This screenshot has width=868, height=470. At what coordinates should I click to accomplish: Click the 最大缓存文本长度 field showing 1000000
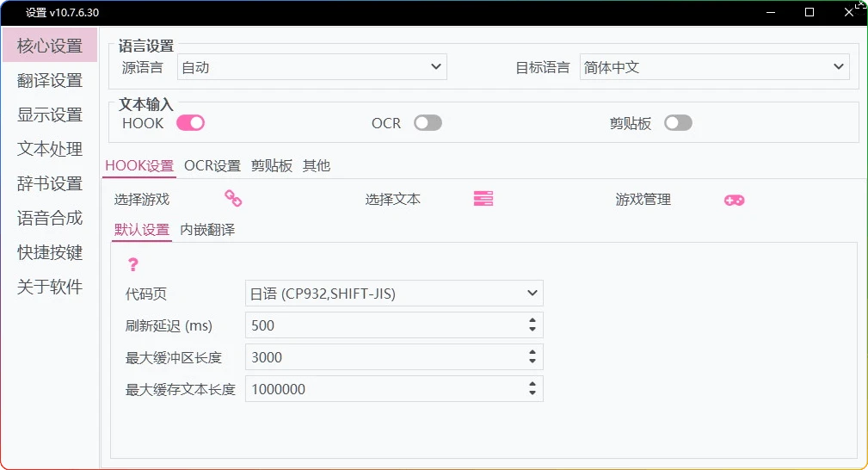394,389
